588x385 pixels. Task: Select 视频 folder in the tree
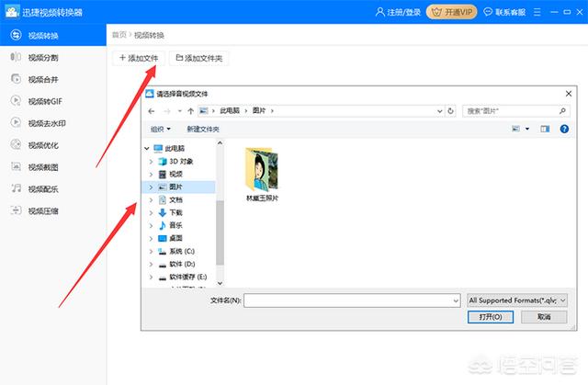(x=175, y=175)
